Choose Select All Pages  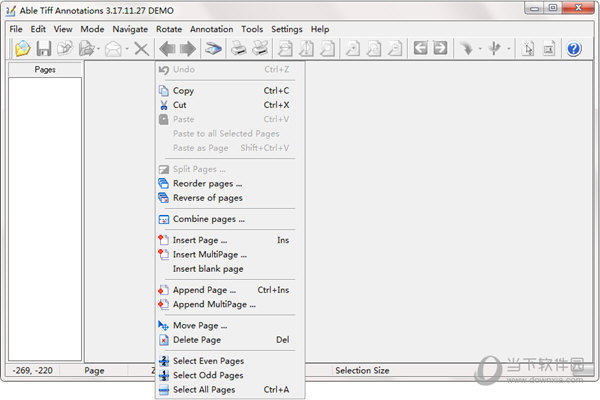tap(230, 390)
